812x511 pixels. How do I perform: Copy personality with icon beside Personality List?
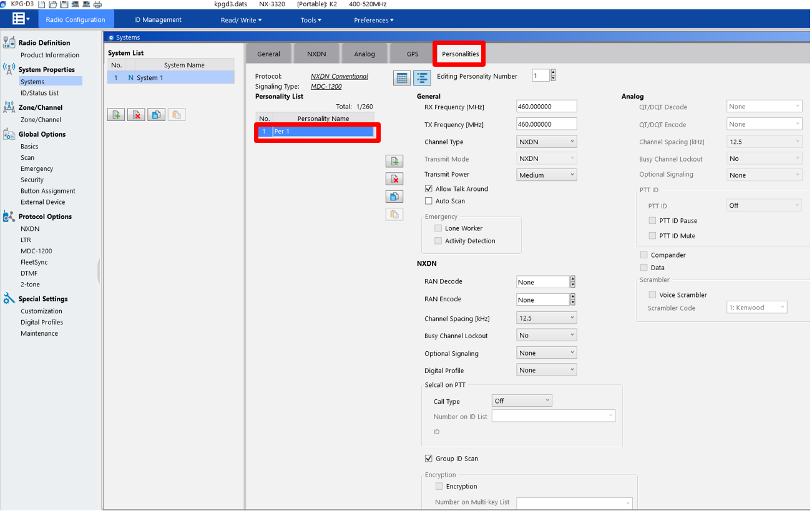click(x=394, y=197)
